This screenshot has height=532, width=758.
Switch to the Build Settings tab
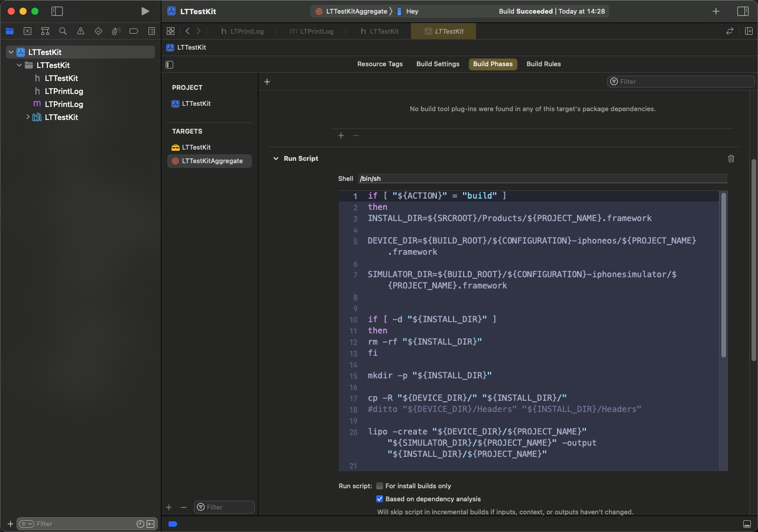[438, 64]
